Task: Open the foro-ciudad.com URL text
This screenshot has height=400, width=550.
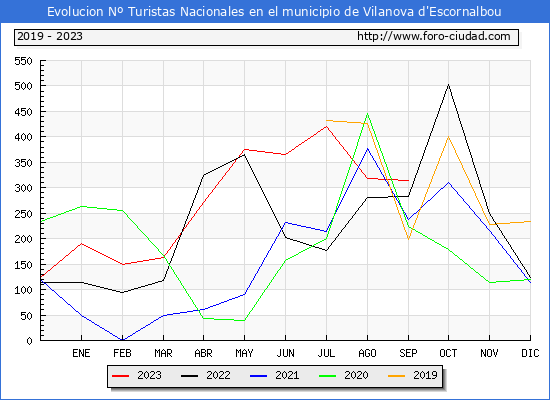Action: click(434, 36)
